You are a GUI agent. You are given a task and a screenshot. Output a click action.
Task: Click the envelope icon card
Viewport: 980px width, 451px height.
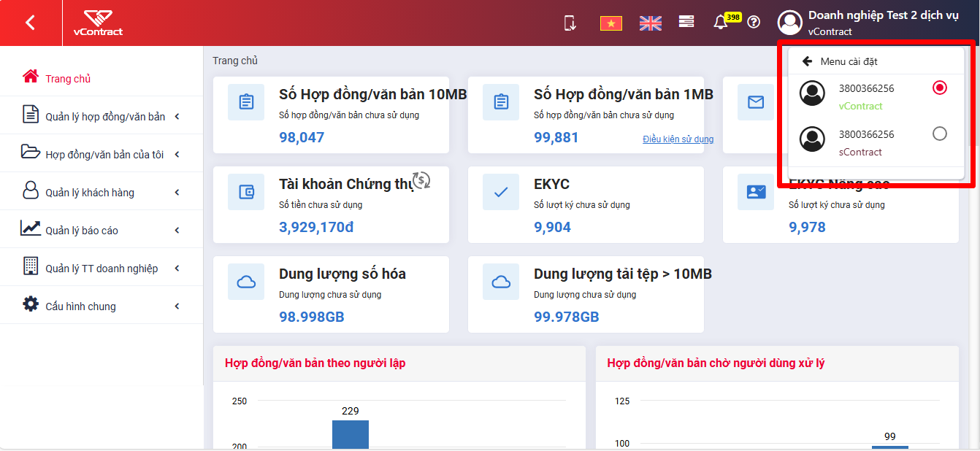click(756, 102)
